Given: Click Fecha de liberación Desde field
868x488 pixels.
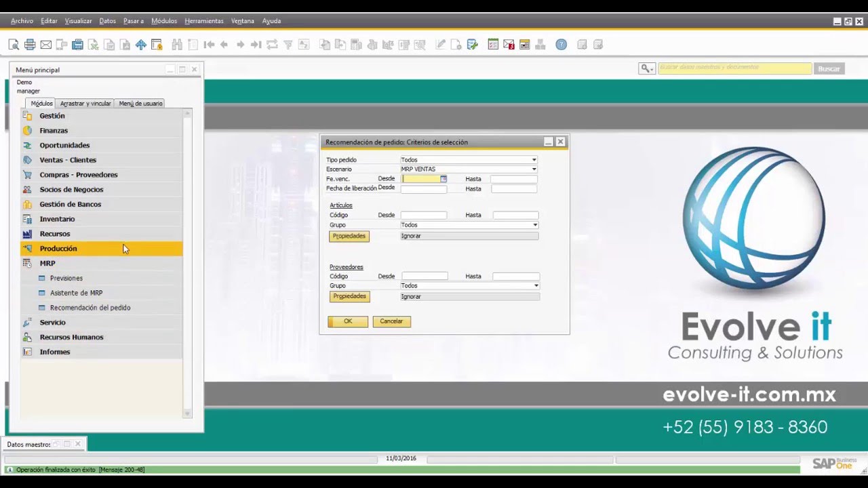Looking at the screenshot, I should point(424,189).
